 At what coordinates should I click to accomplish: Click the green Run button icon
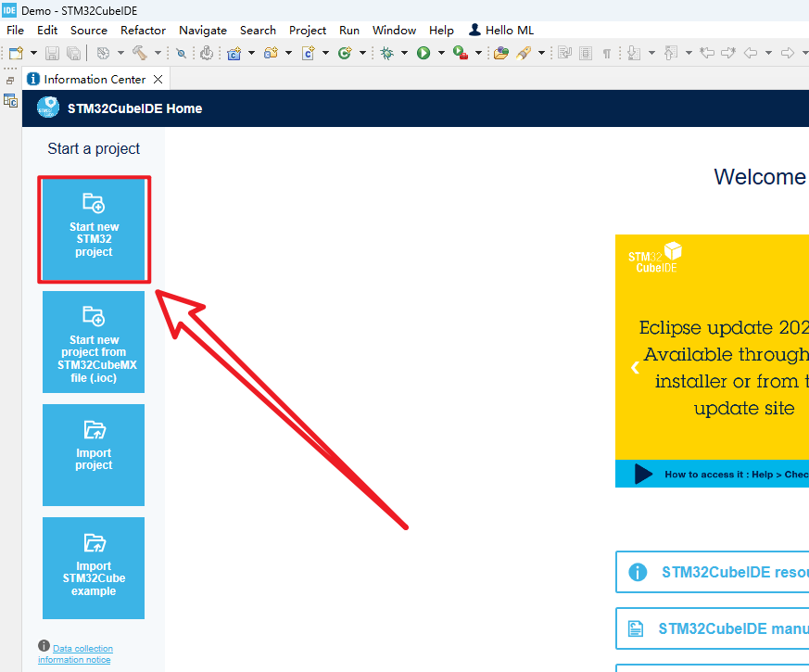pyautogui.click(x=423, y=53)
